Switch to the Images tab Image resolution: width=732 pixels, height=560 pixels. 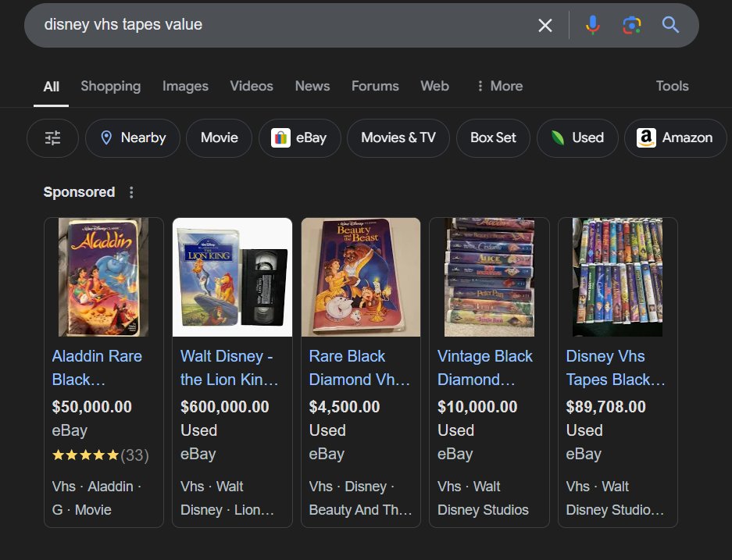[185, 86]
